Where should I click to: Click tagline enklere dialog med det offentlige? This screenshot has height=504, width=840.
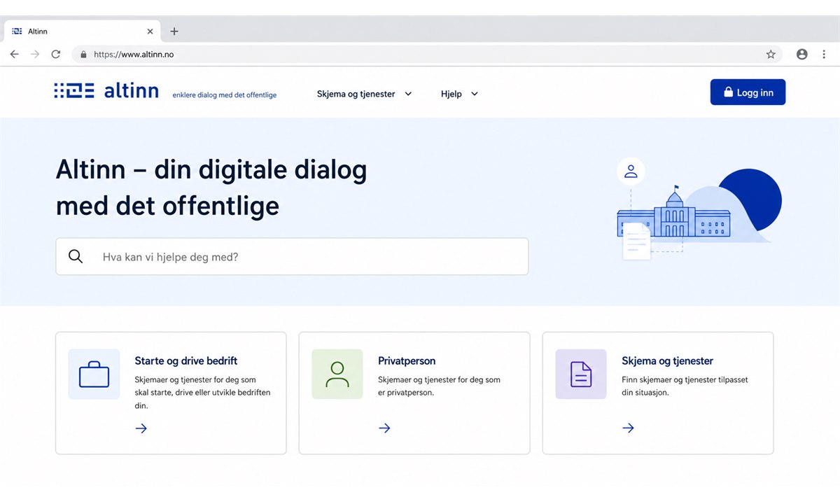[x=225, y=95]
